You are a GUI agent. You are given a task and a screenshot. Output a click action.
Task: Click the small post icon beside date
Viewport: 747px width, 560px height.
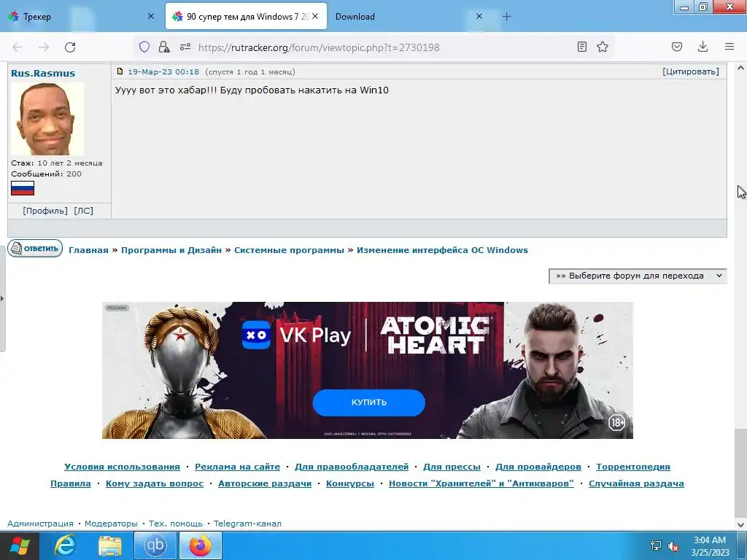point(120,71)
